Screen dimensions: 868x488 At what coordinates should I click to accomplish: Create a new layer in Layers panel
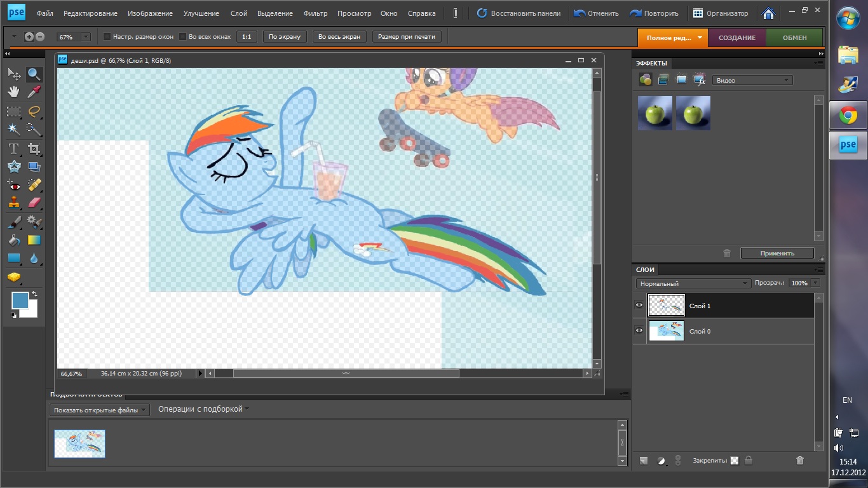click(643, 460)
